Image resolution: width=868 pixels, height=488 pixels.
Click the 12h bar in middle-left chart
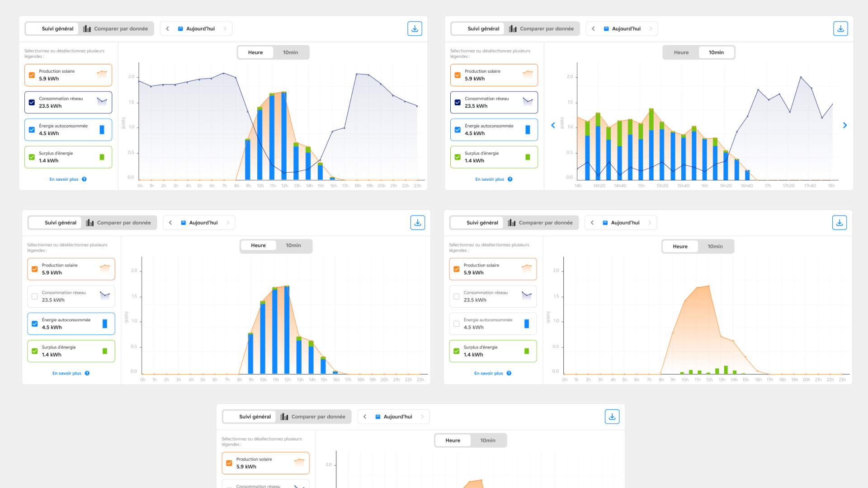click(x=287, y=330)
